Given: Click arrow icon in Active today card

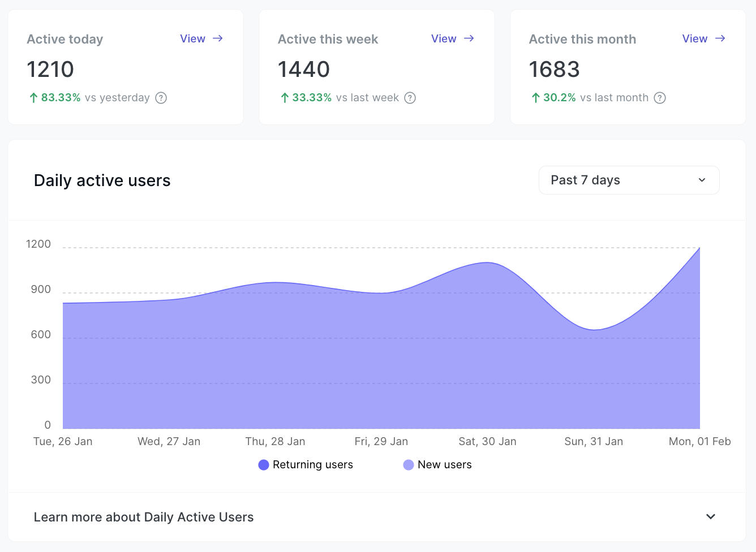Looking at the screenshot, I should pyautogui.click(x=218, y=38).
